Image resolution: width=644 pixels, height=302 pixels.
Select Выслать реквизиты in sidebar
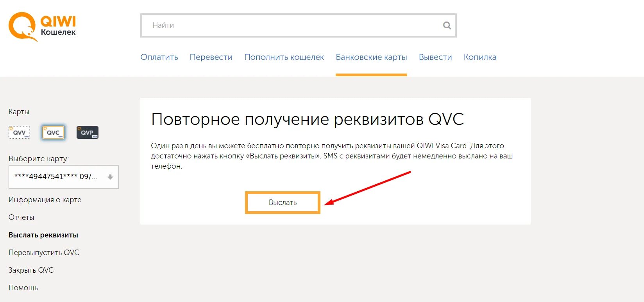[x=43, y=235]
